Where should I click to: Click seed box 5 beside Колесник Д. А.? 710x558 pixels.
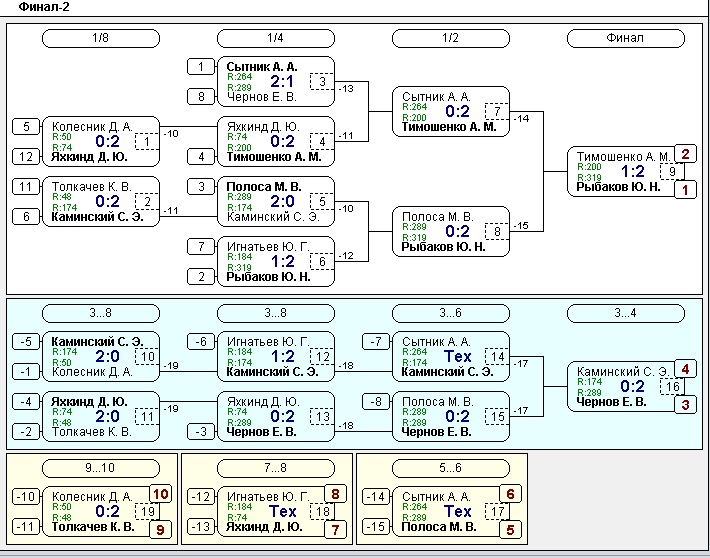click(x=26, y=126)
